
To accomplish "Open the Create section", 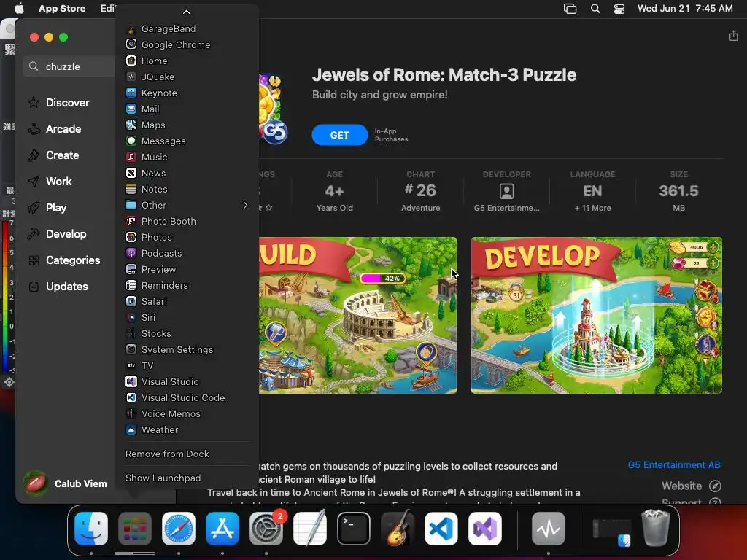I will point(62,155).
